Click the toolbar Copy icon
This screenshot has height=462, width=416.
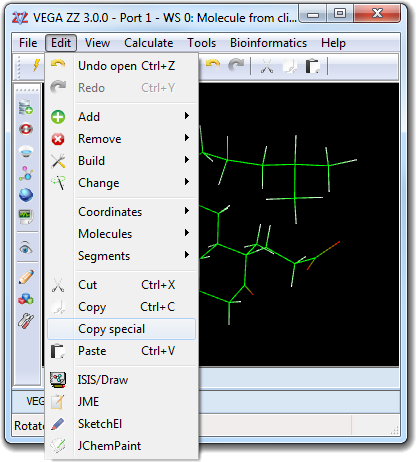290,66
